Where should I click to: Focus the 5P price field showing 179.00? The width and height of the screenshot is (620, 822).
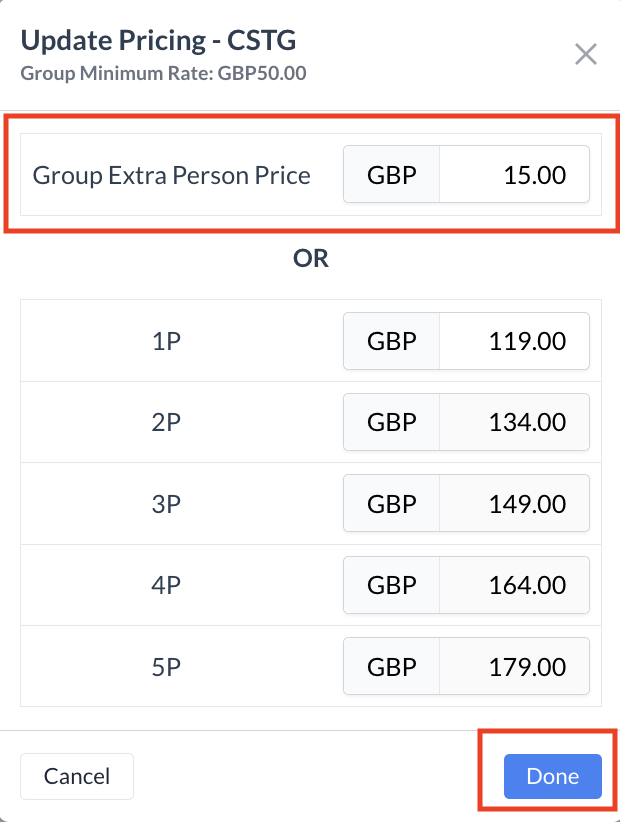click(x=514, y=667)
